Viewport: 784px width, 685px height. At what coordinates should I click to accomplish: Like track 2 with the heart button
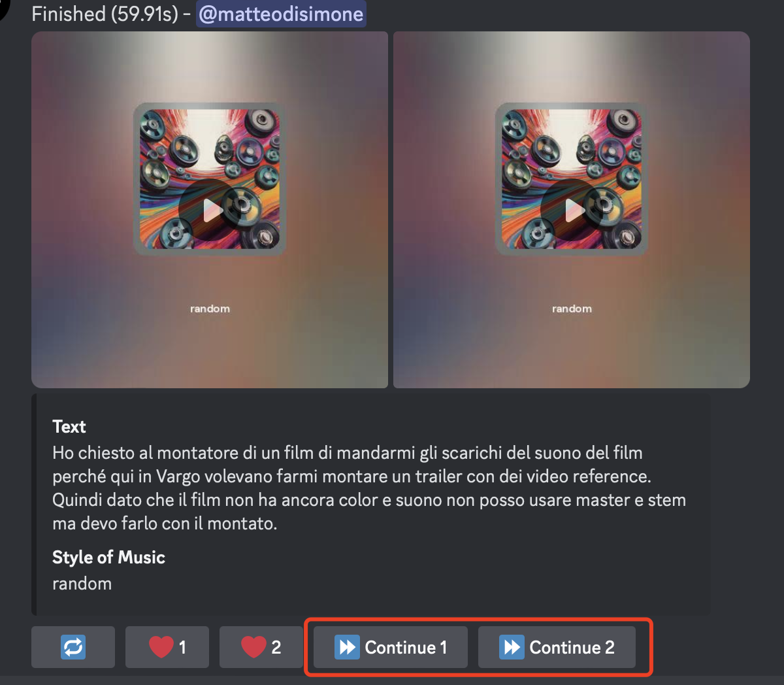(261, 647)
